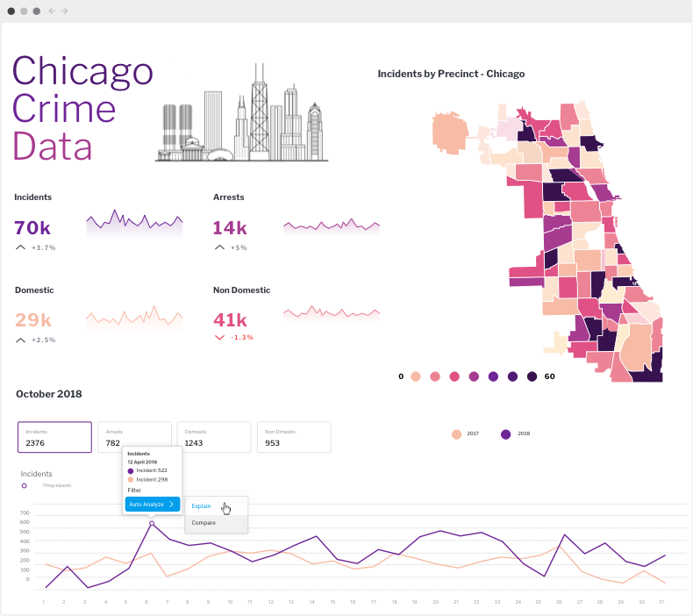Click the lightest peach map legend swatch
This screenshot has width=693, height=616.
[x=416, y=376]
